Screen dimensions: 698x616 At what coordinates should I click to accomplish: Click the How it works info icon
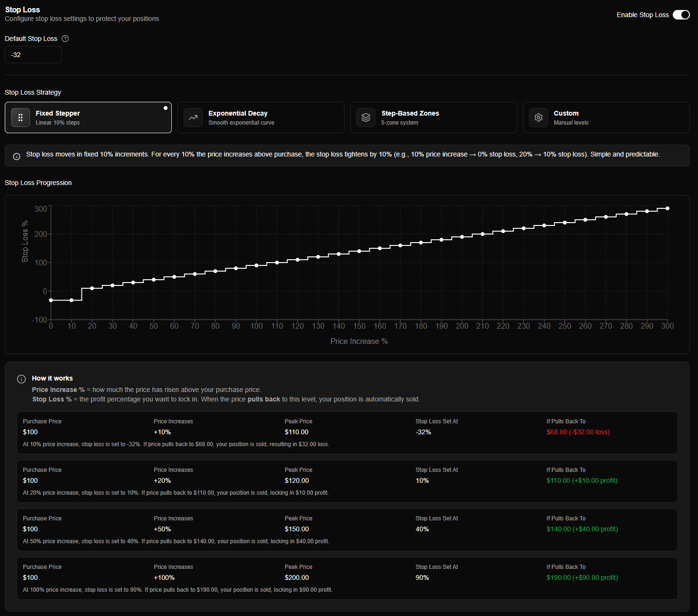pos(21,379)
